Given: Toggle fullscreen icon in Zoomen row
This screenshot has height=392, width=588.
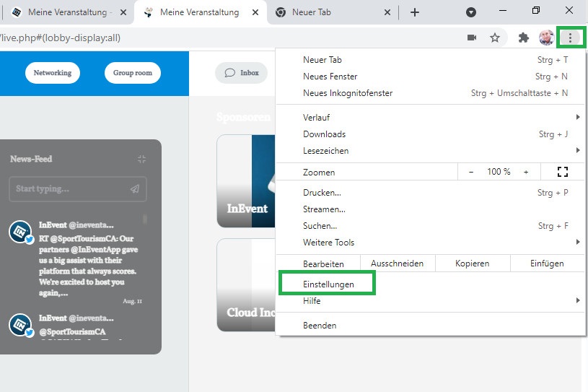Looking at the screenshot, I should tap(563, 172).
